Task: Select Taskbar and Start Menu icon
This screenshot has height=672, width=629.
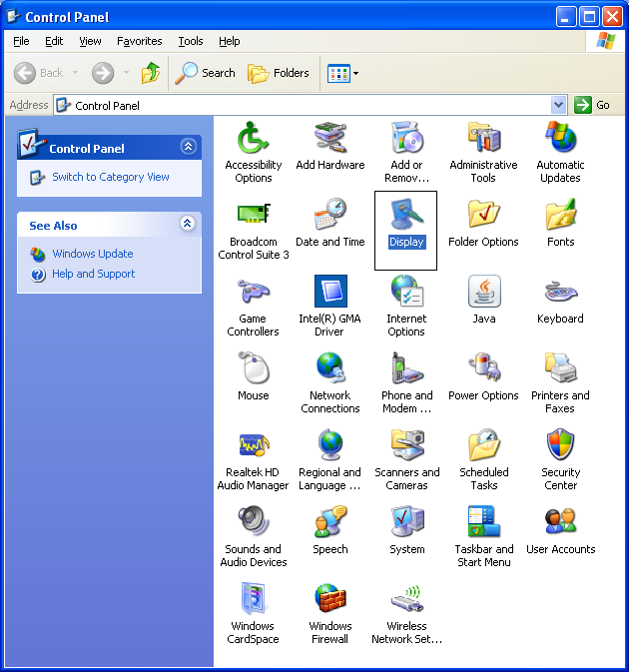Action: (484, 521)
